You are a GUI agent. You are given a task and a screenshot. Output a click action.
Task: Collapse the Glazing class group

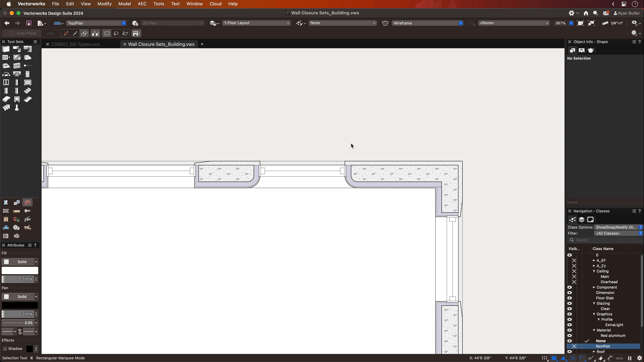[594, 304]
